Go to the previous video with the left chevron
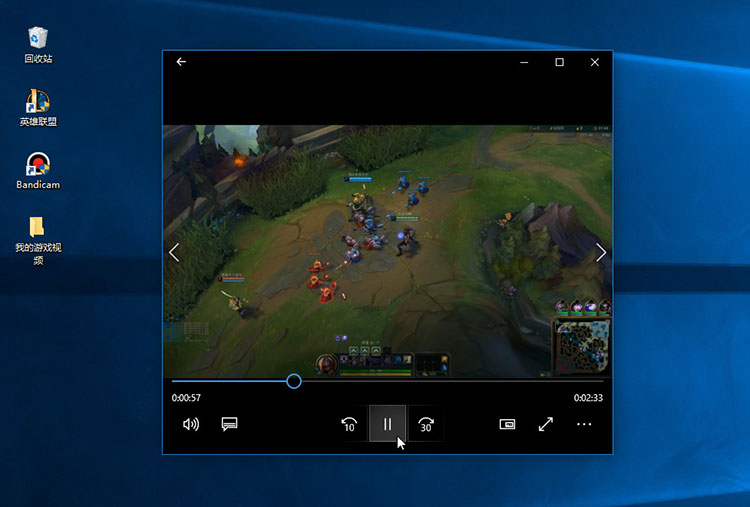 174,253
